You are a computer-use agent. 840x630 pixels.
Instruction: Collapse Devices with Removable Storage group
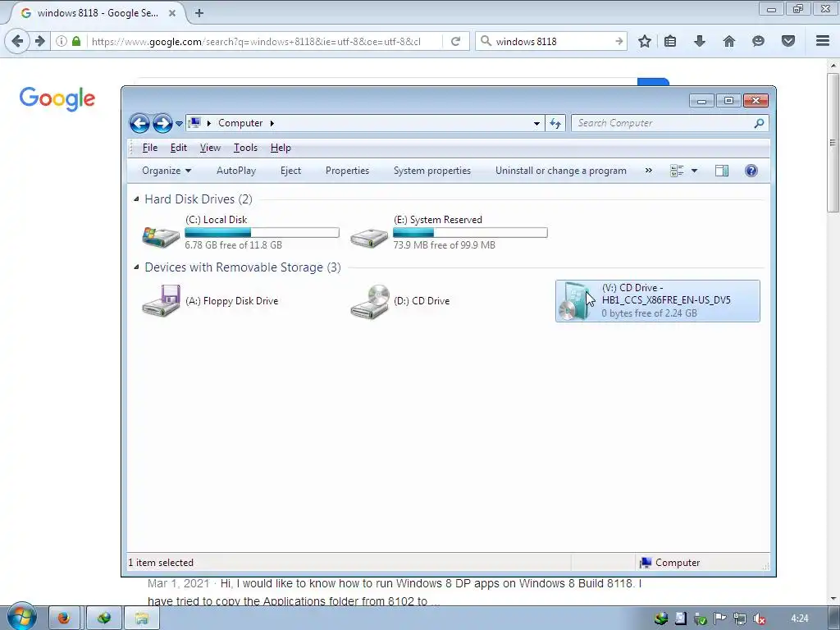[136, 267]
